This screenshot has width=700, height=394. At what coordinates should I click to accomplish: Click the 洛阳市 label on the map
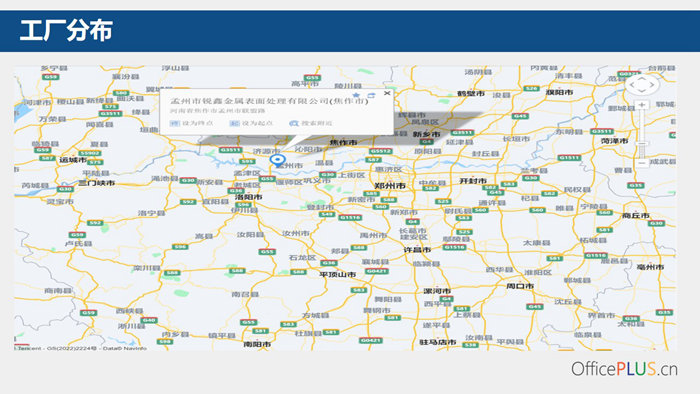click(x=249, y=197)
